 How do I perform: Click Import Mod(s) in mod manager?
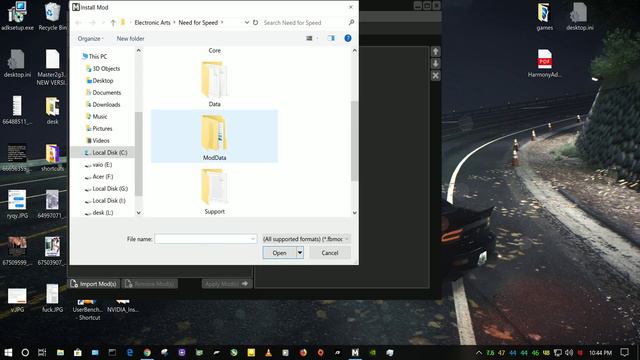pyautogui.click(x=93, y=284)
